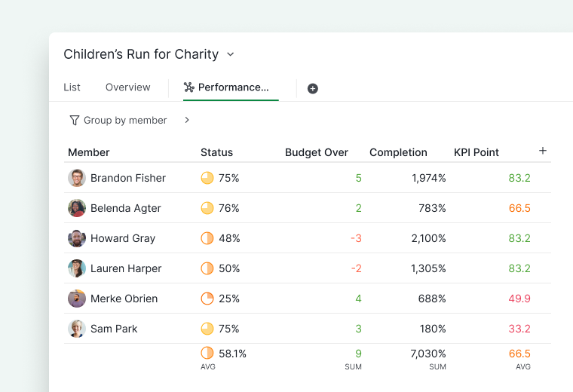The image size is (573, 392).
Task: Open Sam Park's profile avatar
Action: click(x=77, y=329)
